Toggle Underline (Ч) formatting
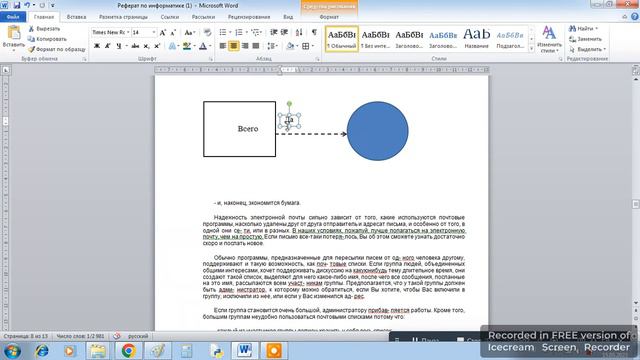This screenshot has width=640, height=360. 118,46
